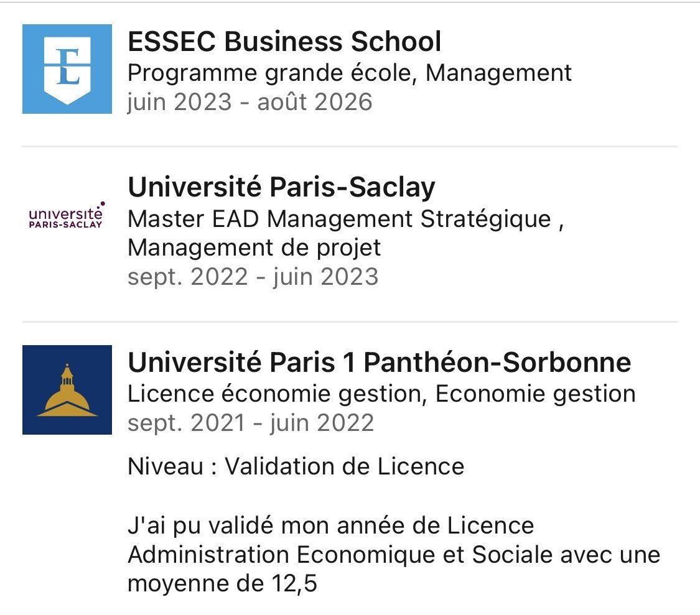The width and height of the screenshot is (700, 615).
Task: Tap the sept. 2021 - juin 2022 dates
Action: point(251,423)
